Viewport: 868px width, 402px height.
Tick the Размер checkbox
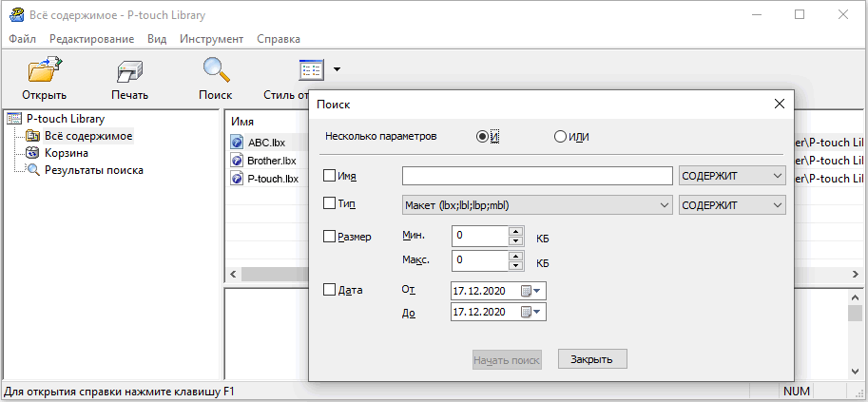pos(330,236)
